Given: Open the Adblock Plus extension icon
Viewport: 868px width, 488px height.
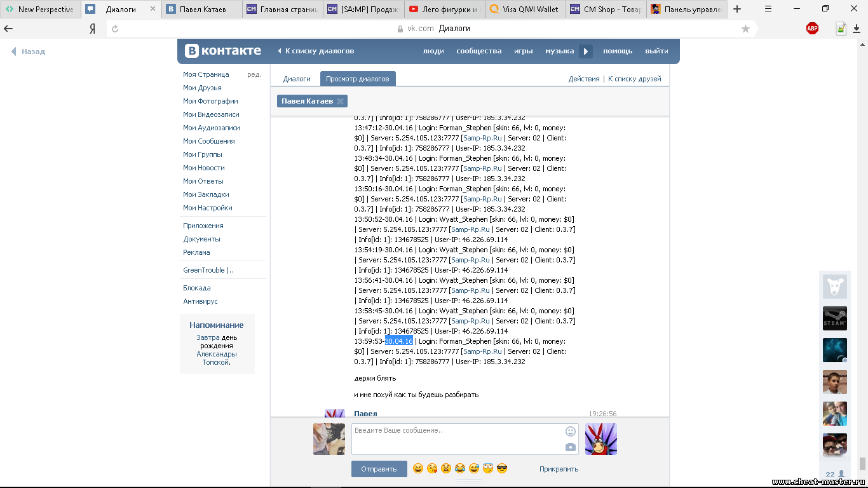Looking at the screenshot, I should pyautogui.click(x=812, y=29).
